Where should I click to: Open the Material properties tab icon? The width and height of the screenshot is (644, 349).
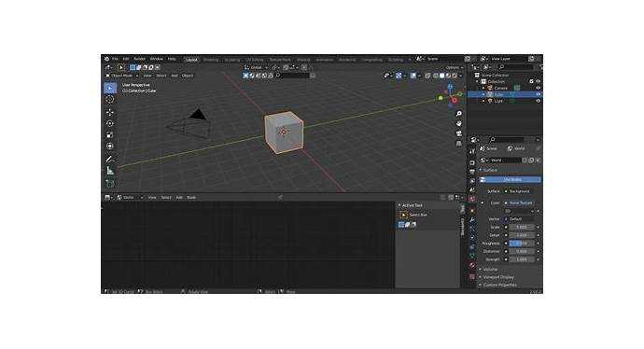coord(472,266)
